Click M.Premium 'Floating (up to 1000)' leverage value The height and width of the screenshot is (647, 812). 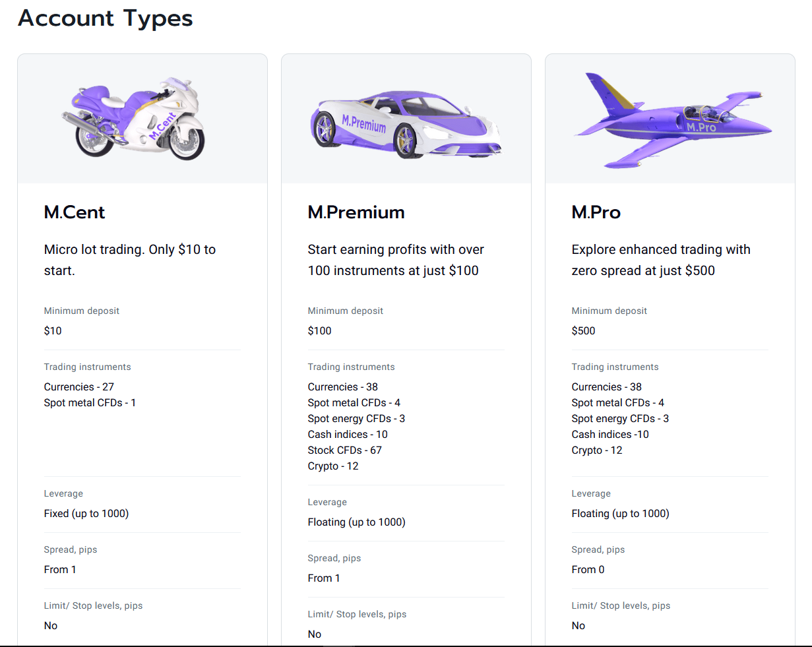click(357, 522)
